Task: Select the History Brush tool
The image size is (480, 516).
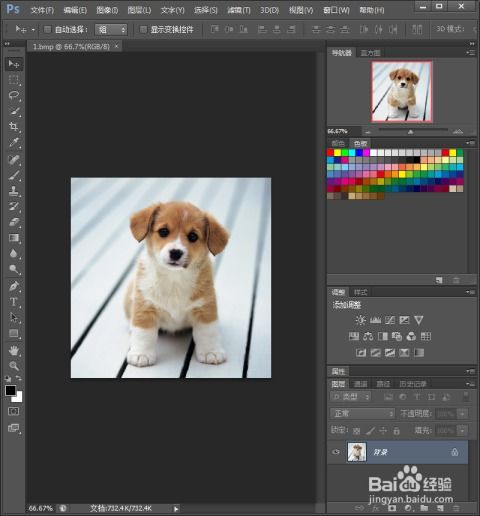Action: pos(14,206)
